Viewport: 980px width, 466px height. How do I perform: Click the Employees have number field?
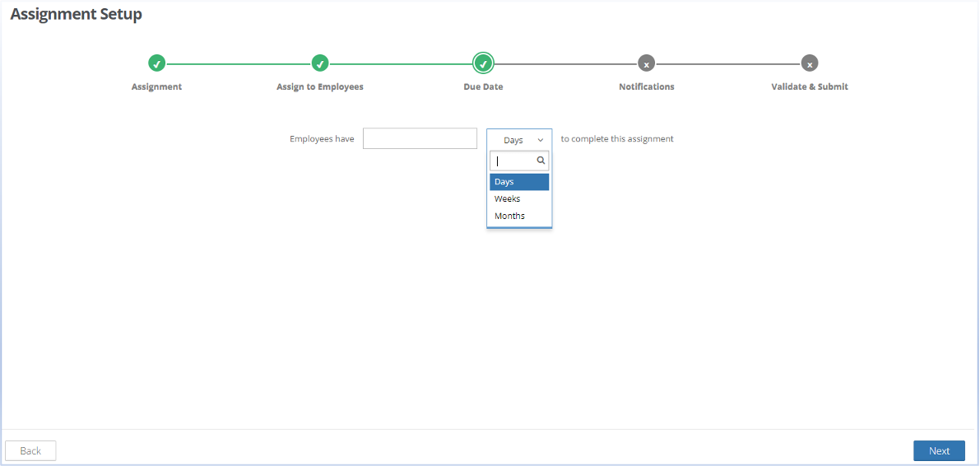point(420,138)
